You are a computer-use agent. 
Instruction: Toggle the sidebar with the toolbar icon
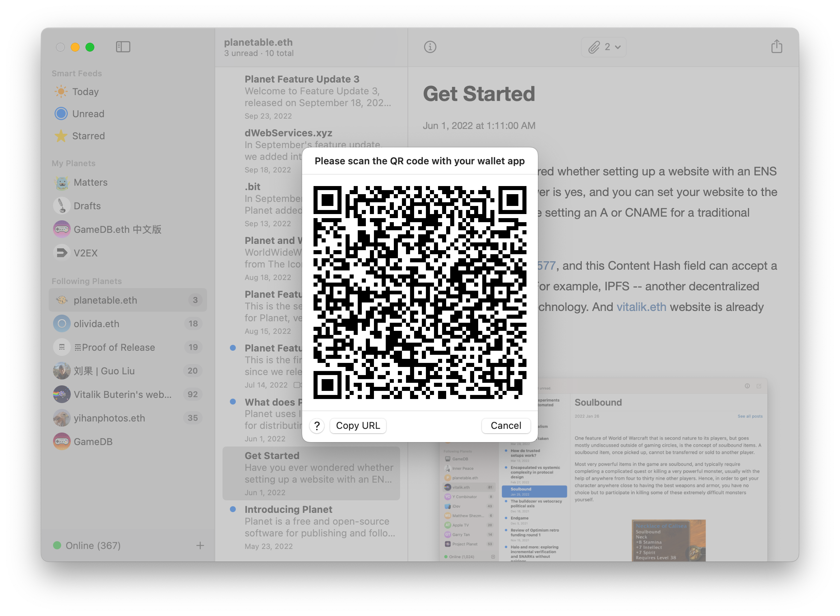coord(123,47)
